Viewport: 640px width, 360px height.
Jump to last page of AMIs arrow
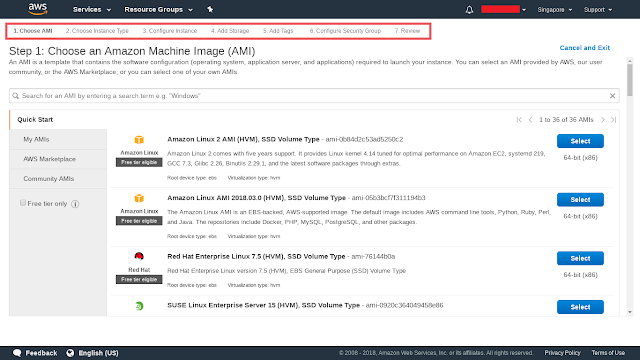[613, 120]
